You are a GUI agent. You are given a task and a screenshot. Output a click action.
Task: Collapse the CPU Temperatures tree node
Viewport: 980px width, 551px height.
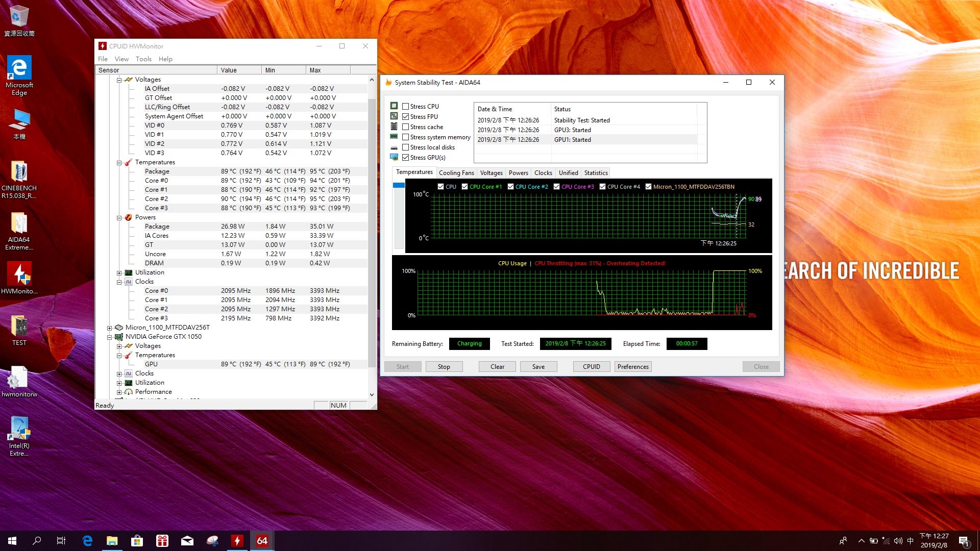[x=119, y=163]
